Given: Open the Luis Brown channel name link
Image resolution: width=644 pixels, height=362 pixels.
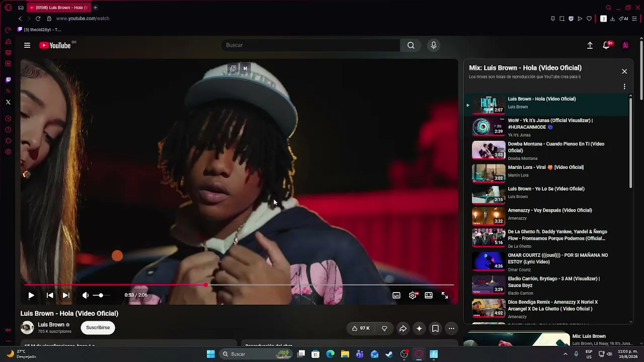Looking at the screenshot, I should pos(51,325).
